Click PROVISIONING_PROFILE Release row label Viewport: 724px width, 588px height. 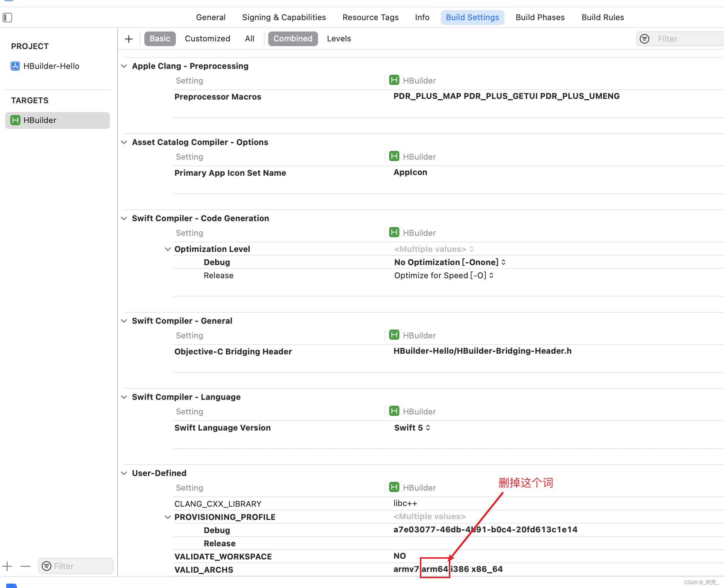(219, 543)
